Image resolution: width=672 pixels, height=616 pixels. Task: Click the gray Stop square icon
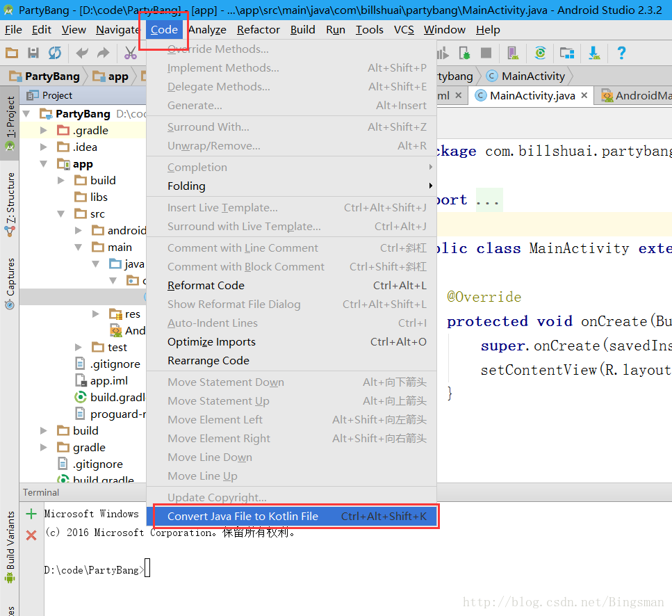(486, 53)
